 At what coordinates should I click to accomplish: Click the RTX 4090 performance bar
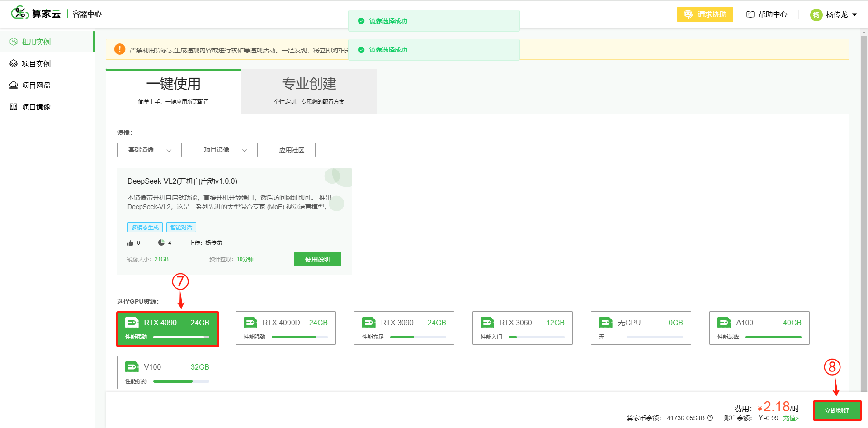181,337
